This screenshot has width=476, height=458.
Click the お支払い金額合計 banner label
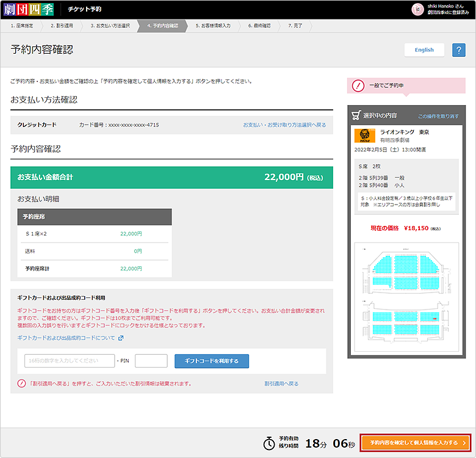click(x=45, y=177)
